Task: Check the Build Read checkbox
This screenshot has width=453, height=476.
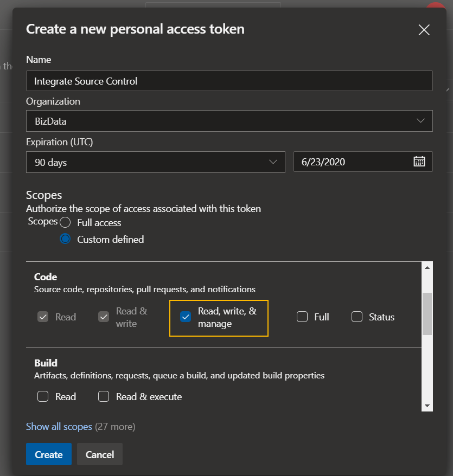Action: [x=43, y=396]
